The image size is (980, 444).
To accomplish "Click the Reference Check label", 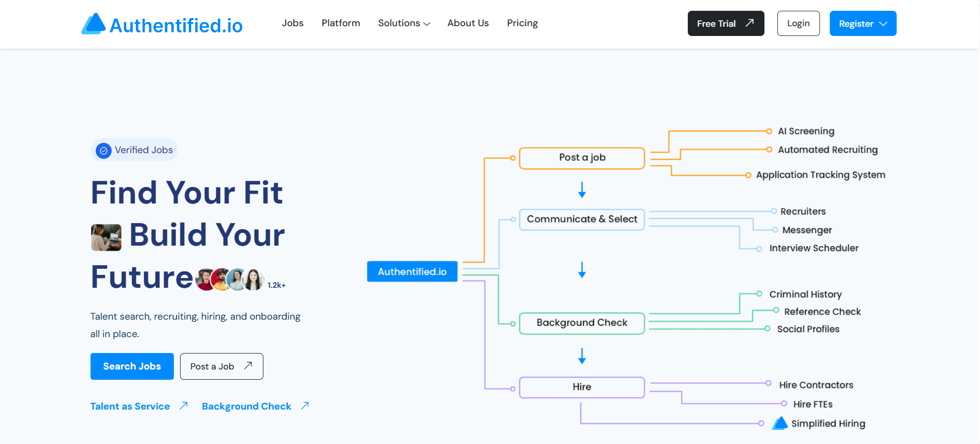I will click(x=823, y=311).
